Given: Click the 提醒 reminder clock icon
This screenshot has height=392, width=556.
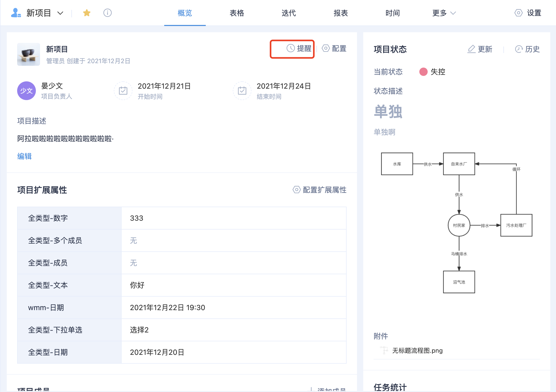Looking at the screenshot, I should (290, 48).
